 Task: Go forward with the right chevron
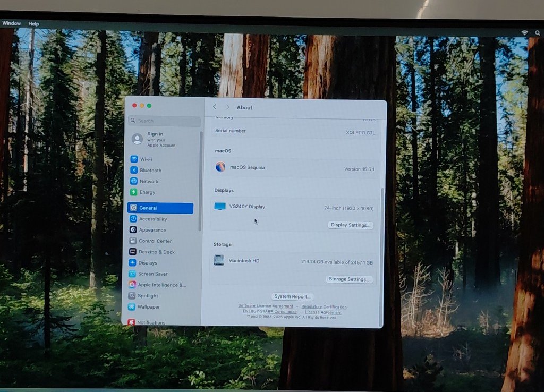pos(227,107)
